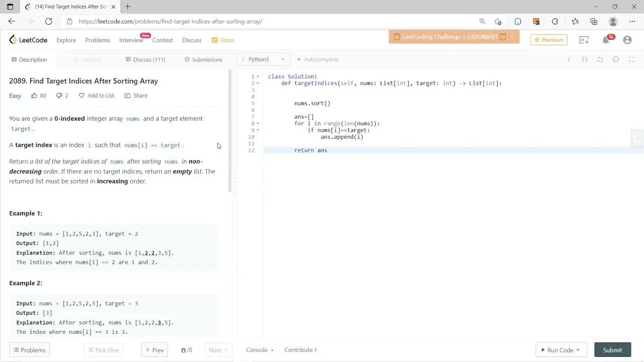Add this page to favorites star icon

tap(498, 21)
